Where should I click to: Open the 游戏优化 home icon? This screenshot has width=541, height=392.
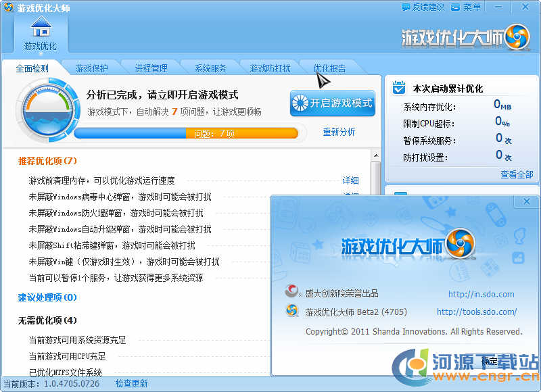point(41,34)
